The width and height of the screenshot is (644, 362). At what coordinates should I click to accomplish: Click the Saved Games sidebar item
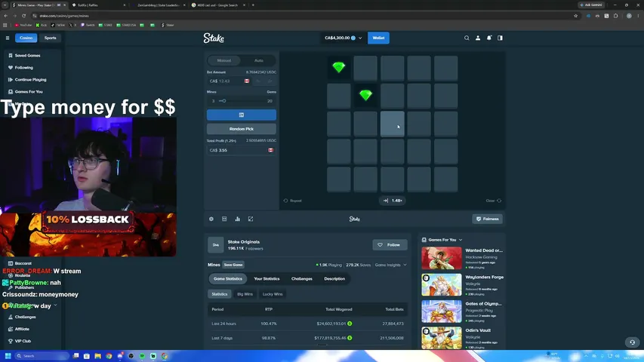coord(27,55)
